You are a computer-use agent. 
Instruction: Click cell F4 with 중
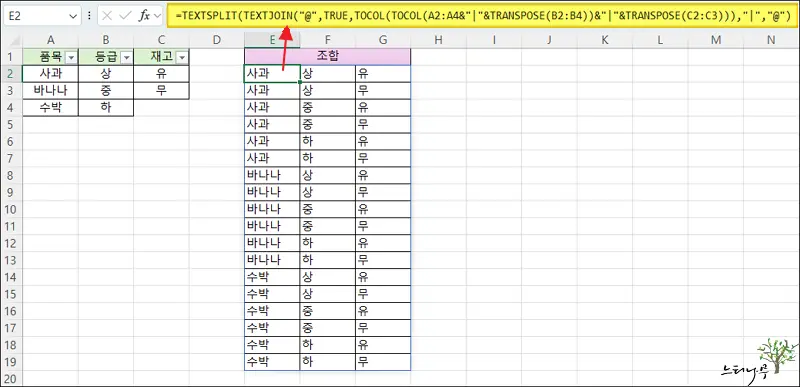[328, 108]
